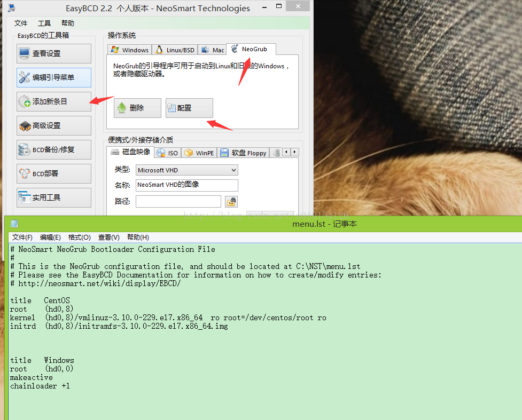
Task: Open 实用工具 toolbox button
Action: [x=54, y=197]
